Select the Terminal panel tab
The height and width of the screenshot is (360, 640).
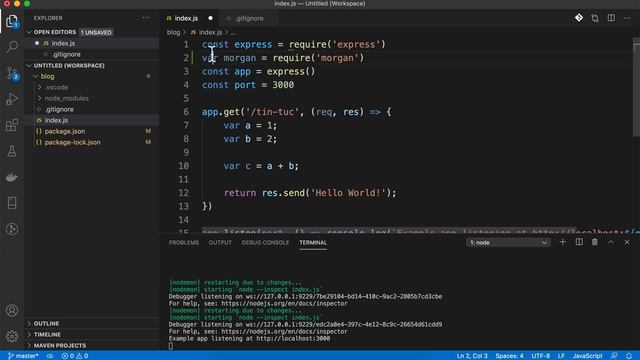[x=313, y=242]
